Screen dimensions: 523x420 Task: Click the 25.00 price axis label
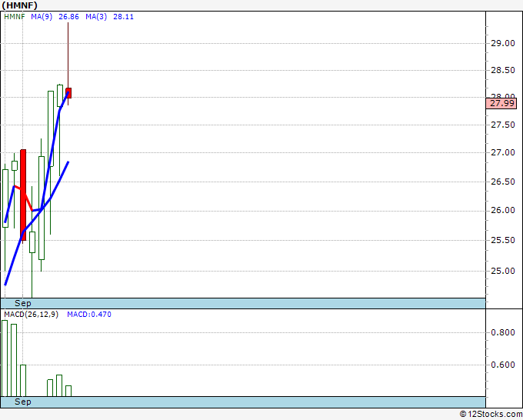coord(503,271)
